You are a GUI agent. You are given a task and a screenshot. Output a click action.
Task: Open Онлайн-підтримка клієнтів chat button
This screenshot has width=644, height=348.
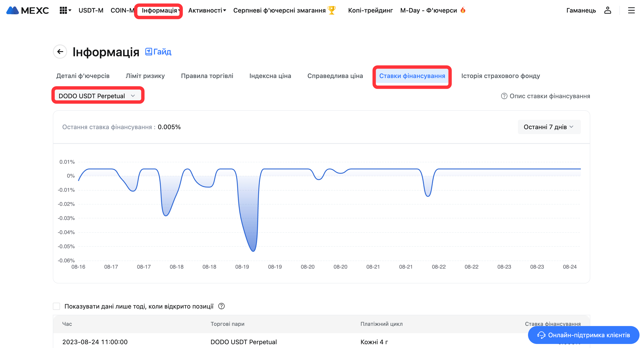click(584, 335)
